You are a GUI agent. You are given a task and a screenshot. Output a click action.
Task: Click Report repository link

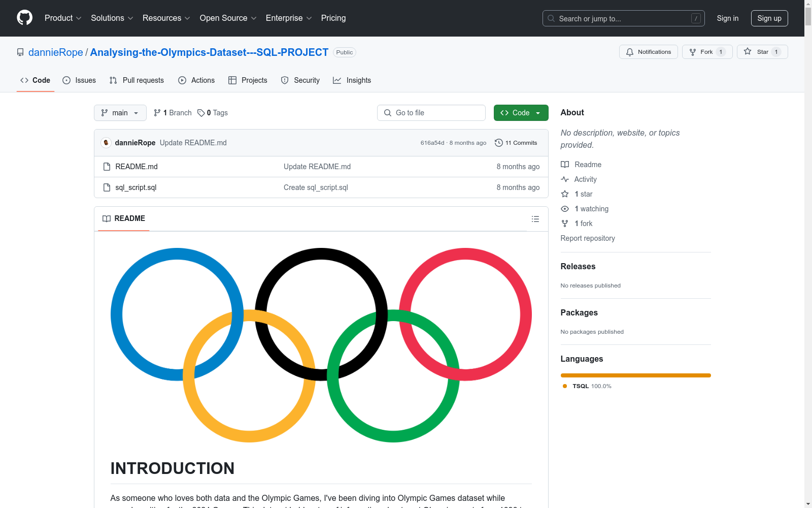(588, 238)
